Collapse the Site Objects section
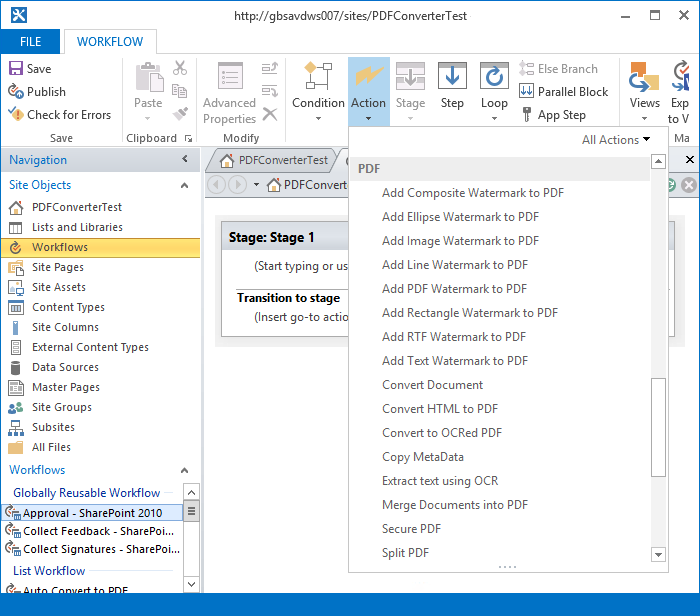Screen dimensions: 700x616 point(184,185)
